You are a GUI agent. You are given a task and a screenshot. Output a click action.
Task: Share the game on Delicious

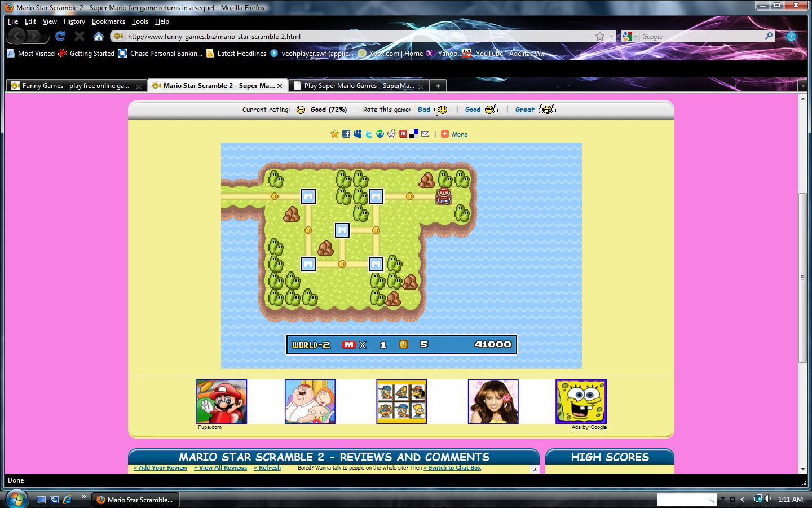pos(414,134)
